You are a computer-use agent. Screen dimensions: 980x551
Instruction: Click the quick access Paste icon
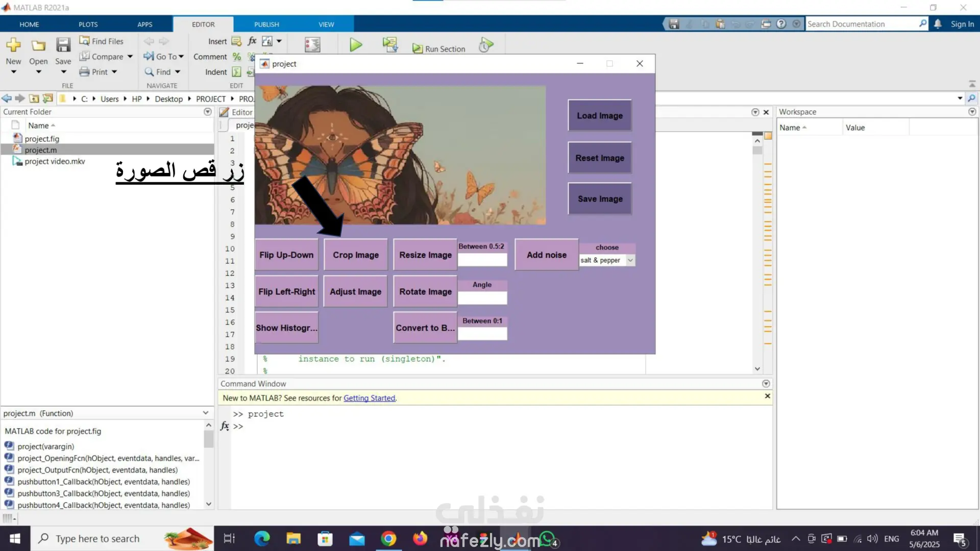pos(720,24)
